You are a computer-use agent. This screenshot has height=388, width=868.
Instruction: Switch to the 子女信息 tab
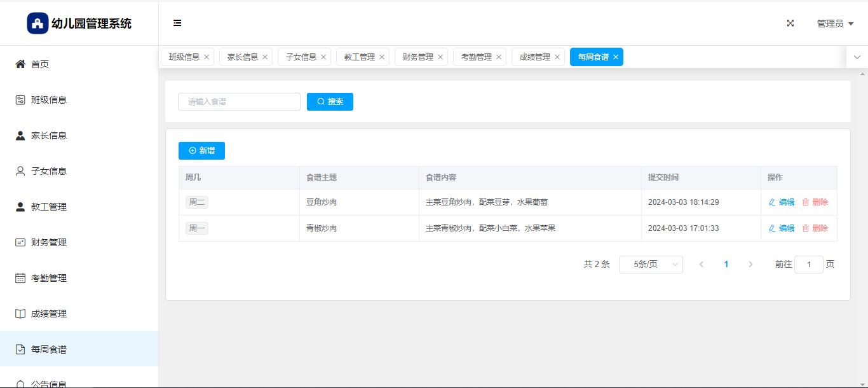click(x=301, y=57)
